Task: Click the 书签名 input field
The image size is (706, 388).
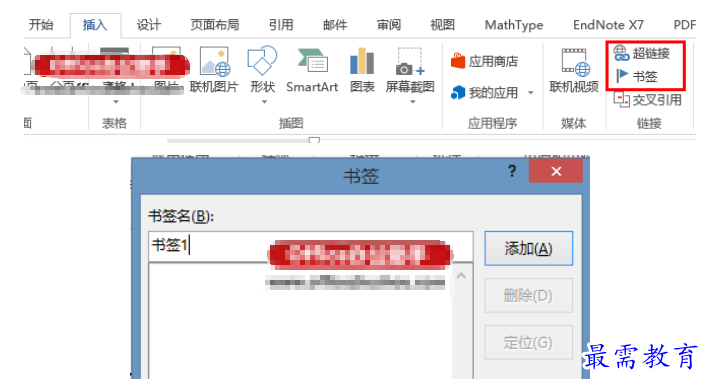Action: 311,246
